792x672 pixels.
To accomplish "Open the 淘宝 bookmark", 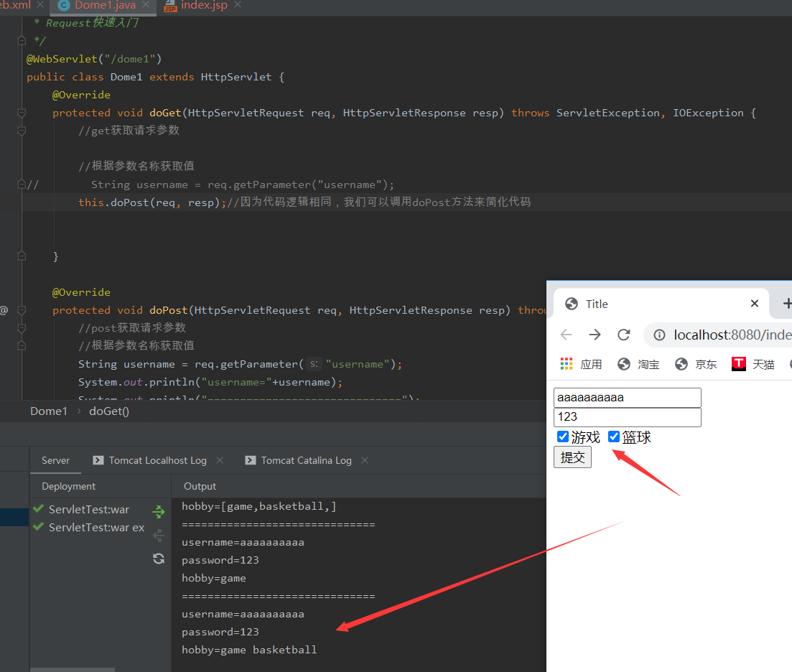I will pyautogui.click(x=638, y=364).
